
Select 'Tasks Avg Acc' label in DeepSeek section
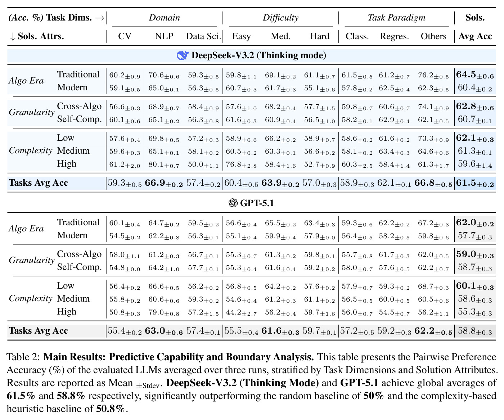click(39, 183)
